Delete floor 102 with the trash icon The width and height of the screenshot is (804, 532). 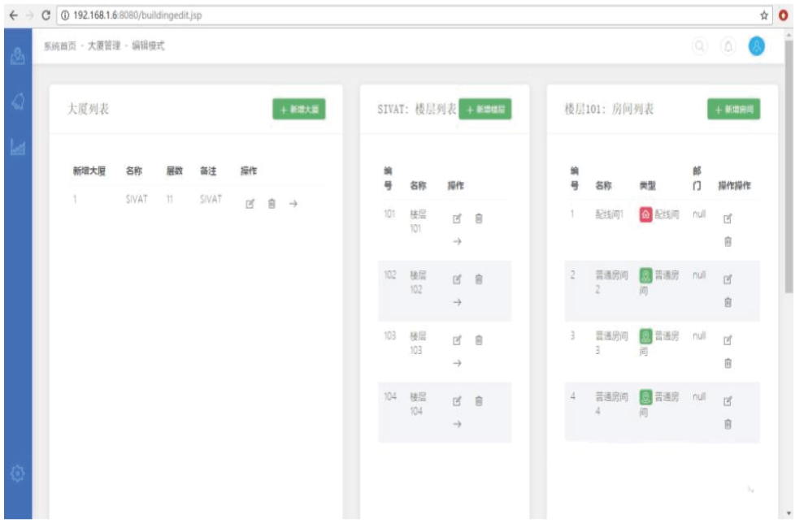coord(479,279)
